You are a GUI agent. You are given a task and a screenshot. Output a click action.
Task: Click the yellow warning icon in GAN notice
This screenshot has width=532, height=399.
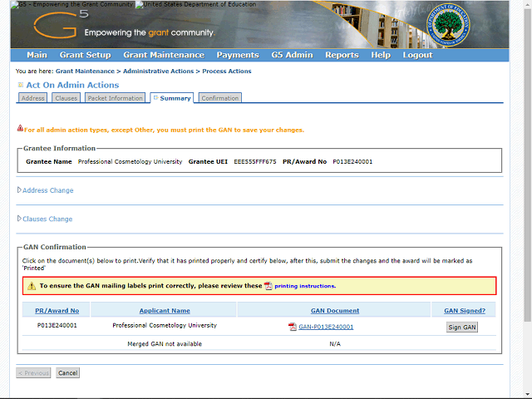pos(31,286)
